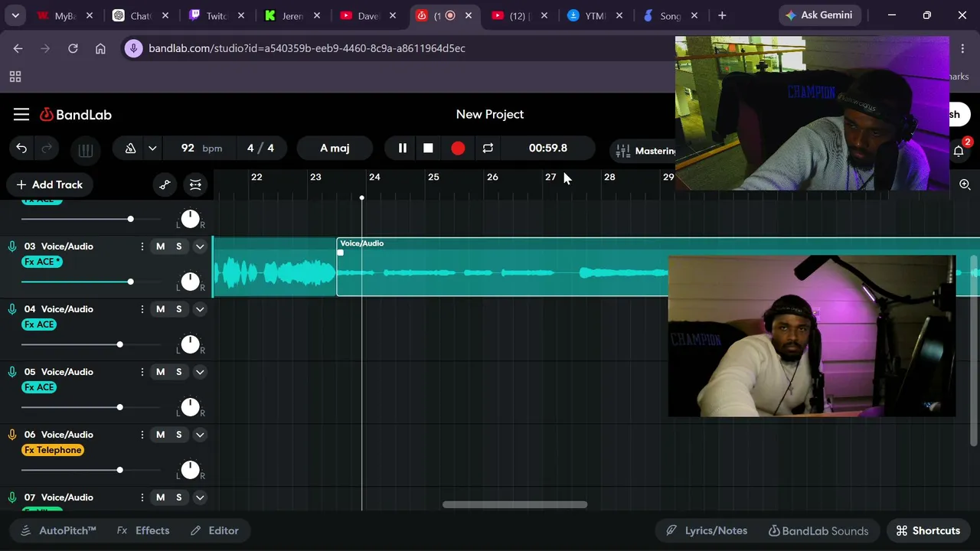Image resolution: width=980 pixels, height=551 pixels.
Task: Open the options menu for track 04
Action: click(142, 309)
